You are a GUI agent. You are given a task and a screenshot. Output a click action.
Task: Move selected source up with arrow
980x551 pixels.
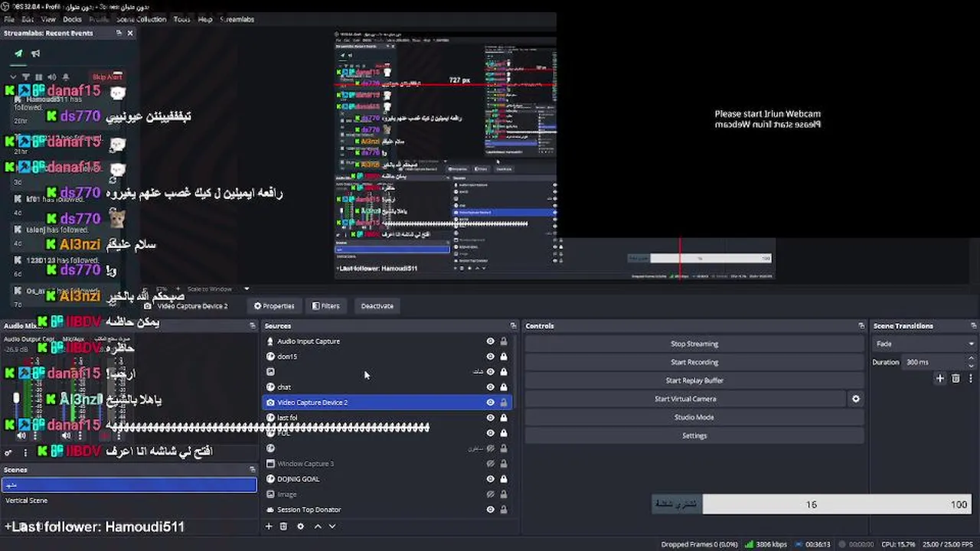tap(318, 527)
